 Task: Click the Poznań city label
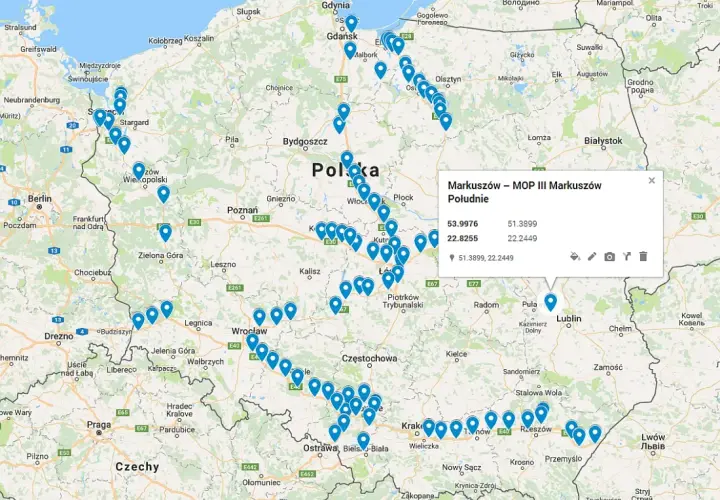pyautogui.click(x=242, y=210)
